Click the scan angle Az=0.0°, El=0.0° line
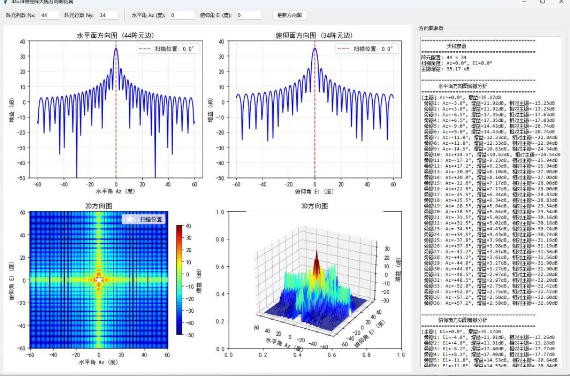 point(457,63)
